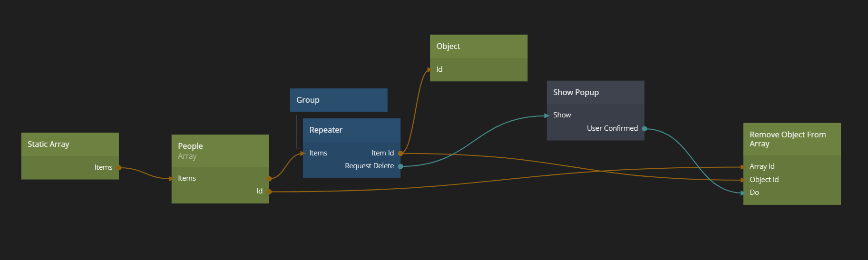868x260 pixels.
Task: Click the User Confirmed output dot
Action: (x=644, y=129)
